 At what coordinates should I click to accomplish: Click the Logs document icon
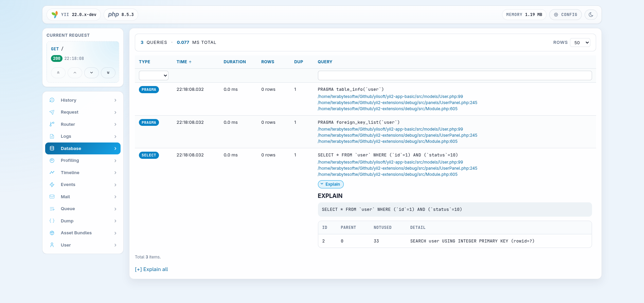tap(52, 136)
